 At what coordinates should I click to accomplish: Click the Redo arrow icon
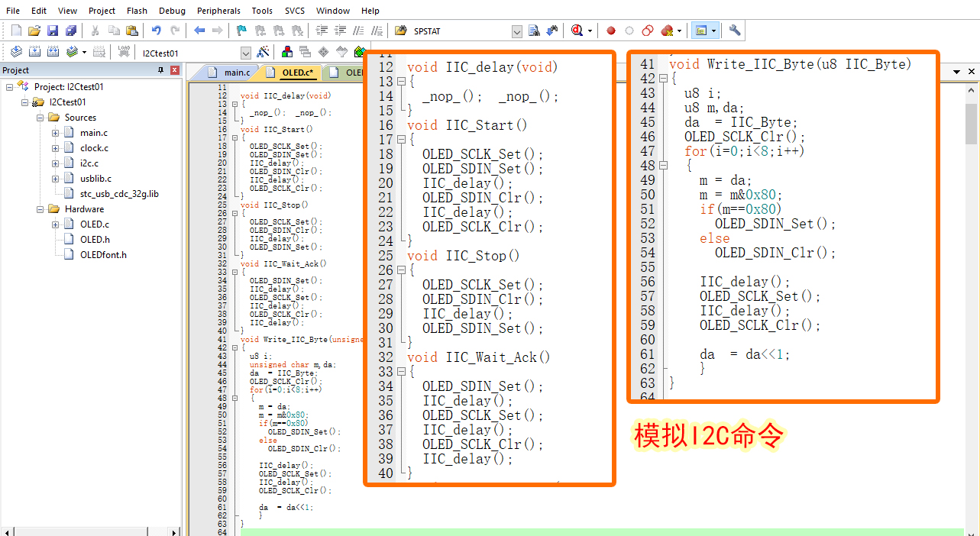point(175,31)
